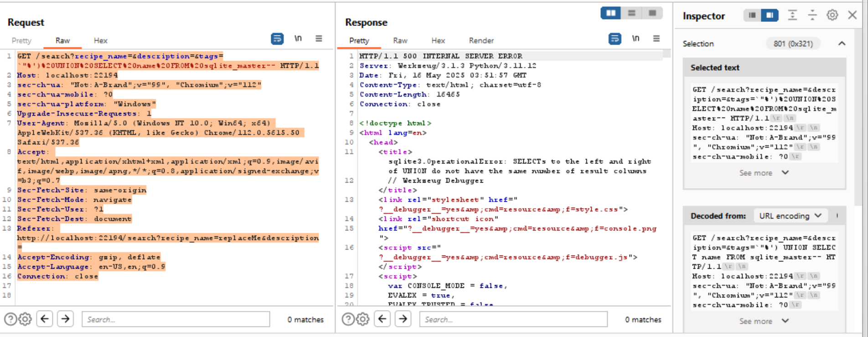Image resolution: width=868 pixels, height=337 pixels.
Task: Open Request search help icon
Action: [x=10, y=319]
